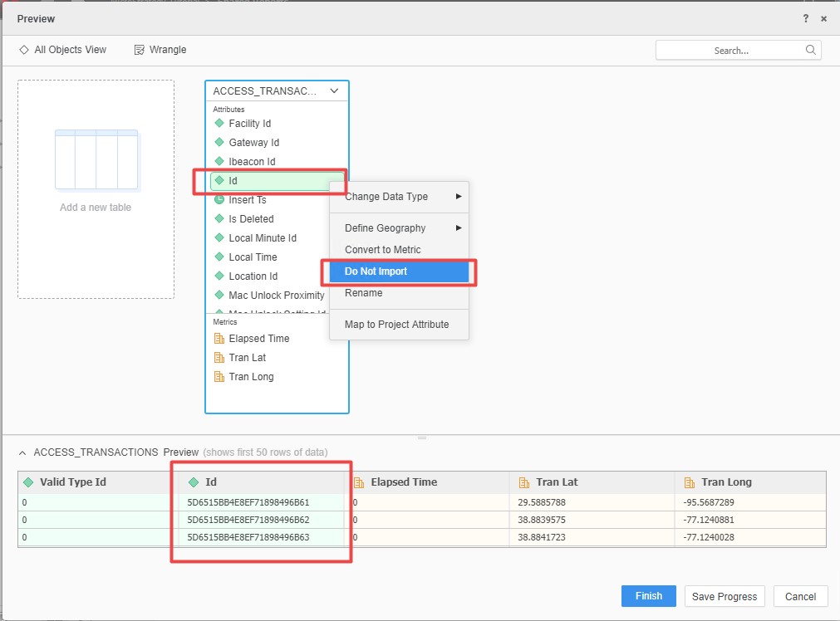Screen dimensions: 840x621
Task: Click the timestamp icon next to Insert Ts
Action: (x=218, y=199)
